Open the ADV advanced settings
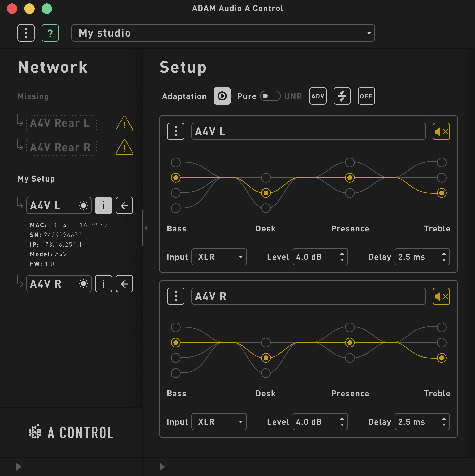This screenshot has height=476, width=475. click(318, 96)
